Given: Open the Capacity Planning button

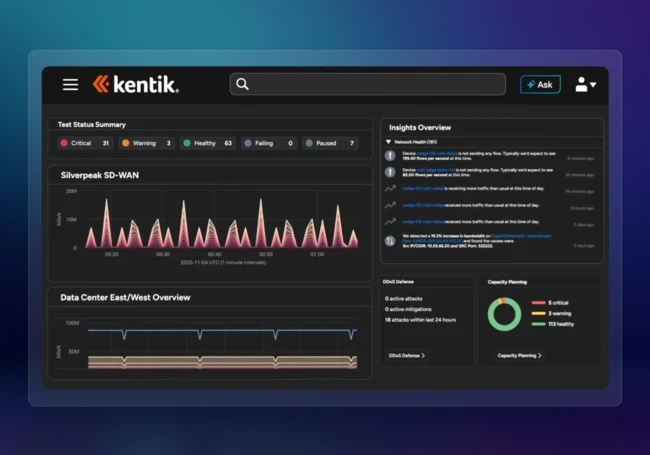Looking at the screenshot, I should [519, 355].
